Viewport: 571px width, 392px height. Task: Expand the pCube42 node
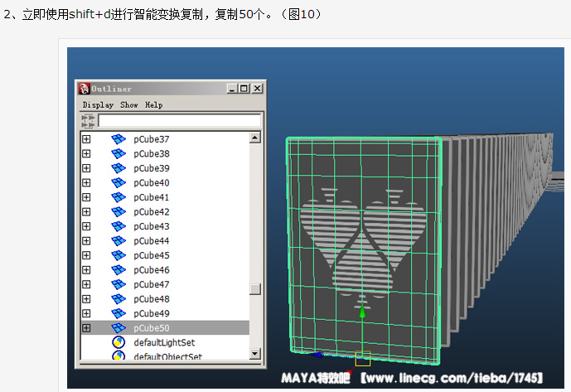[x=86, y=212]
